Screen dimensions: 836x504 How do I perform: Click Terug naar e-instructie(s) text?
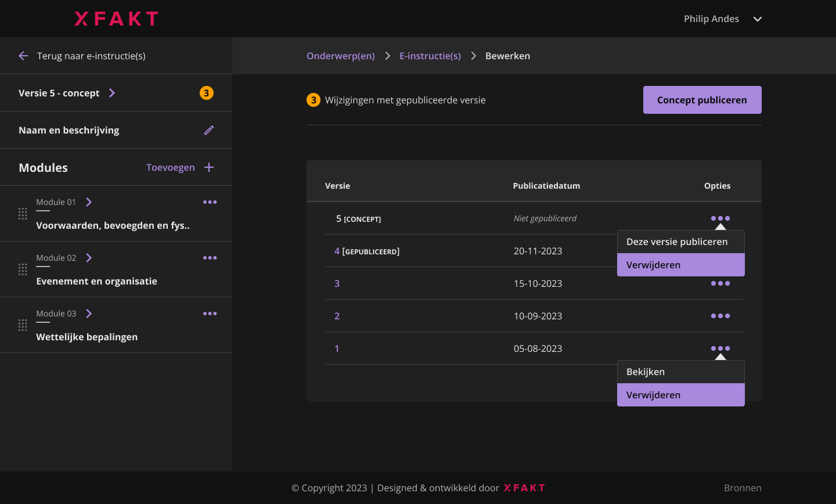click(91, 56)
